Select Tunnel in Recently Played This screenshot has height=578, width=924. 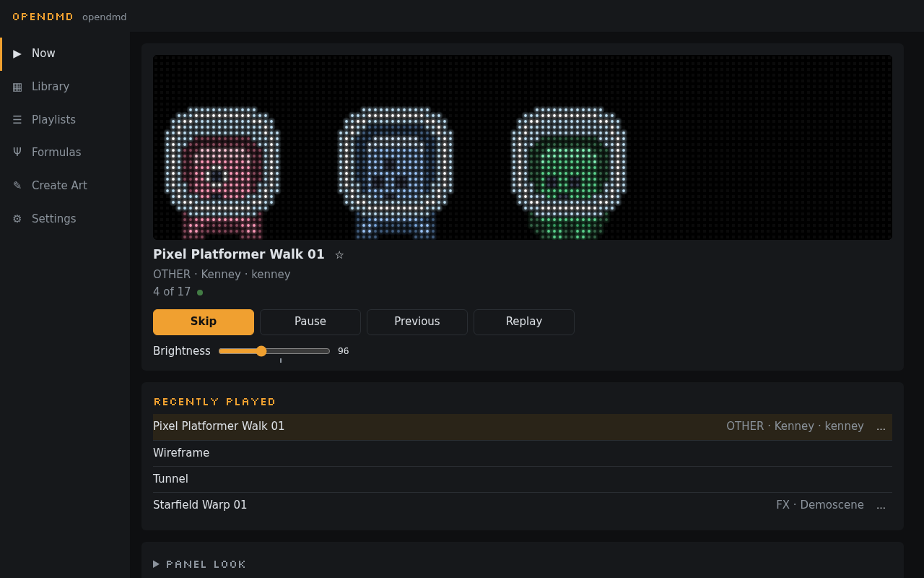(523, 479)
